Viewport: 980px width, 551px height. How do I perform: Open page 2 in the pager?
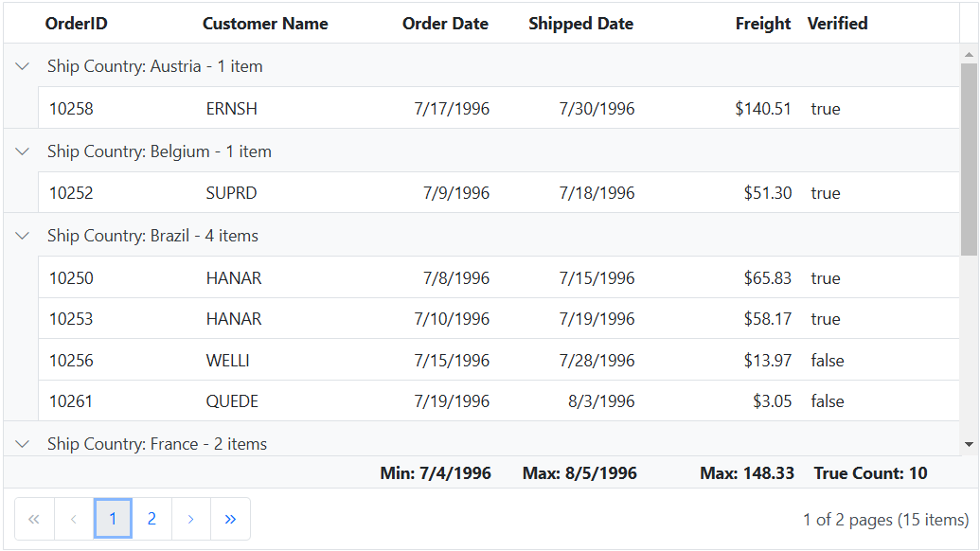151,519
